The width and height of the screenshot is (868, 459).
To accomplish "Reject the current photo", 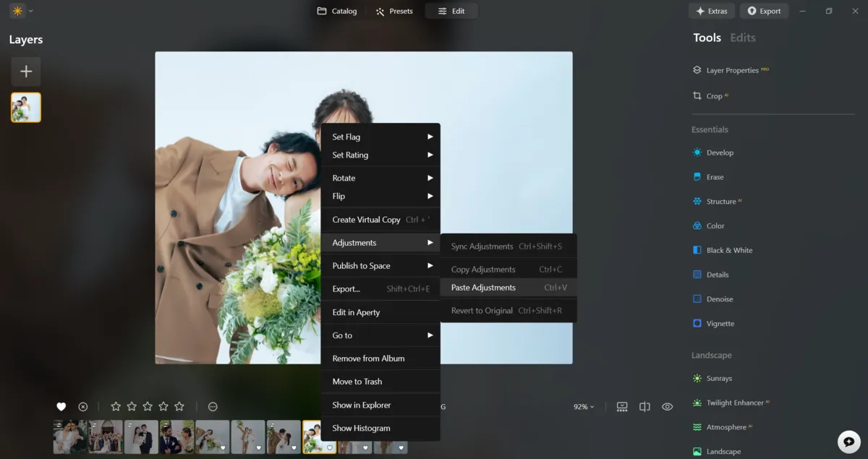I will pos(82,406).
